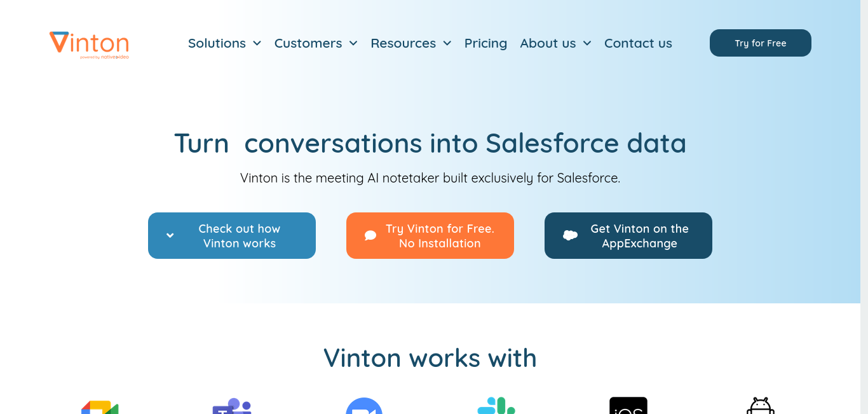
Task: Click Try Vinton for Free. No Installation
Action: [430, 235]
